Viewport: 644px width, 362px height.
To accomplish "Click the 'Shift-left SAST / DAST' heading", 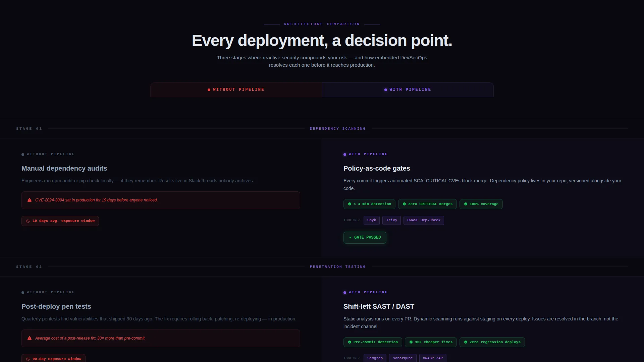I will coord(379,307).
